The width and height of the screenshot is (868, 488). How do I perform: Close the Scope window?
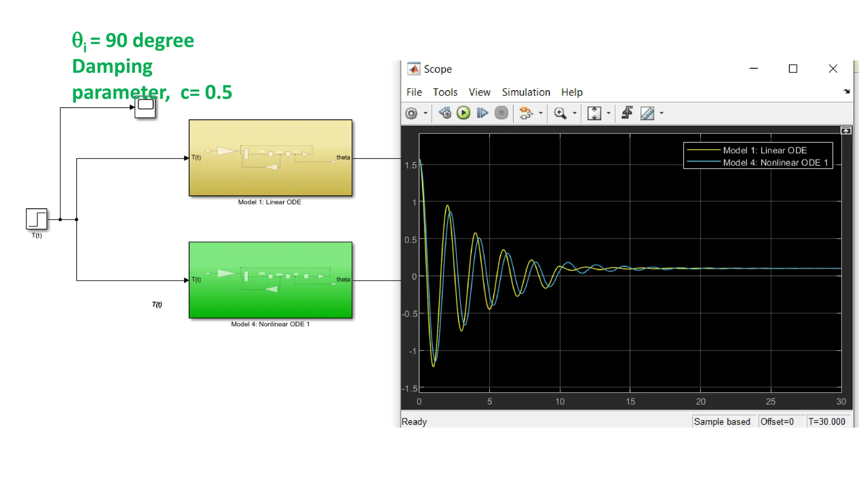[833, 69]
